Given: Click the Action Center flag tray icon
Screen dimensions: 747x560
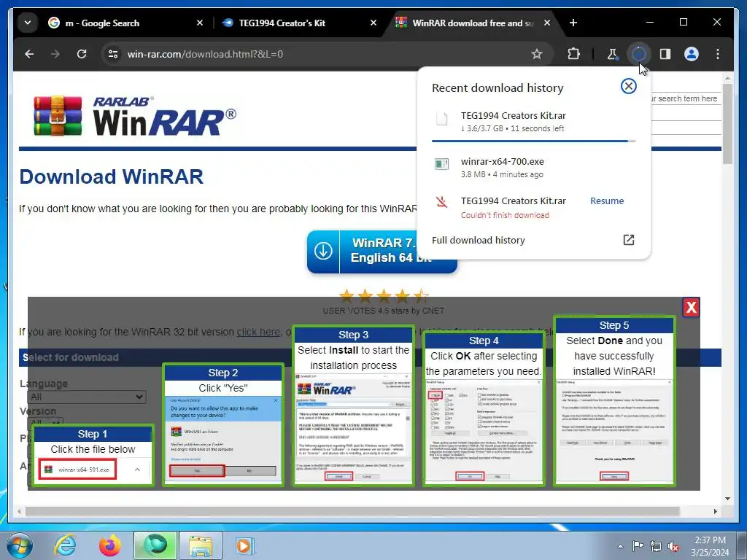Looking at the screenshot, I should [638, 546].
